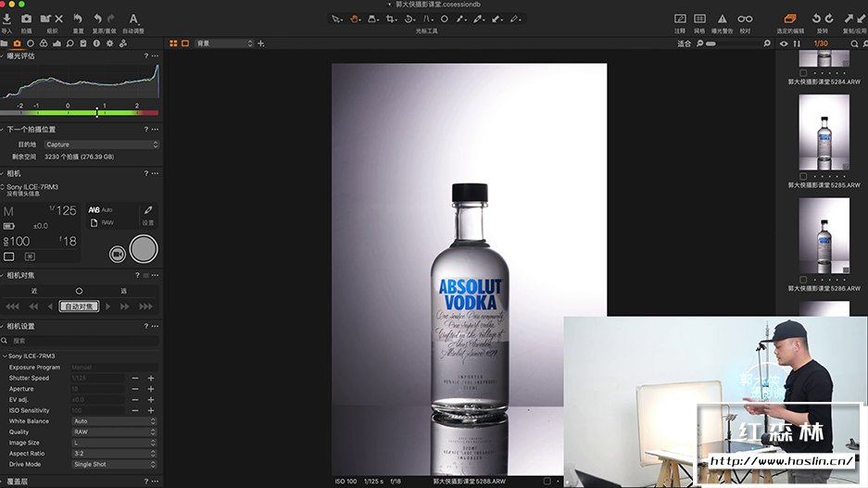Toggle the browser eye visibility icon
Image resolution: width=868 pixels, height=488 pixels.
point(784,44)
